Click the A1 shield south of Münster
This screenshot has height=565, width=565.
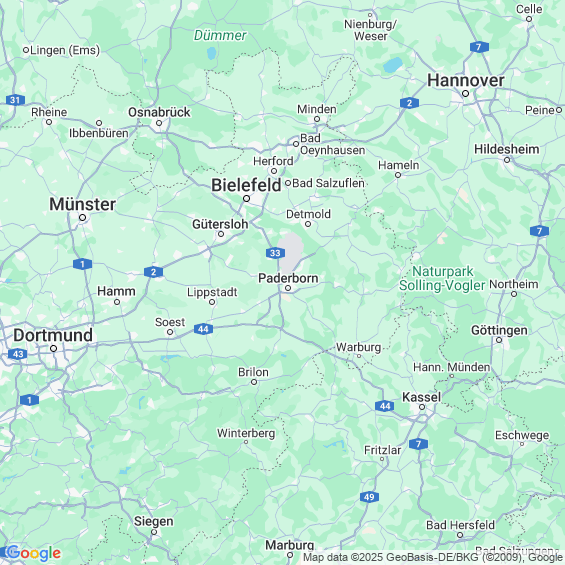point(82,264)
